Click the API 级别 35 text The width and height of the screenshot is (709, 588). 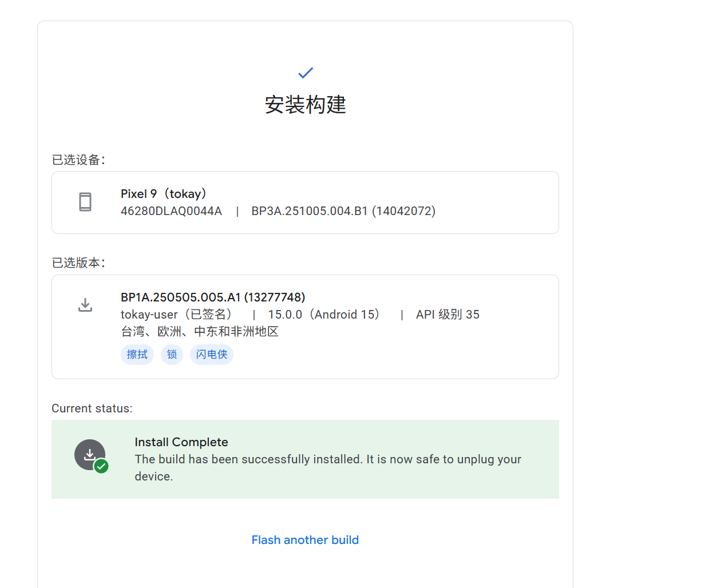[447, 315]
